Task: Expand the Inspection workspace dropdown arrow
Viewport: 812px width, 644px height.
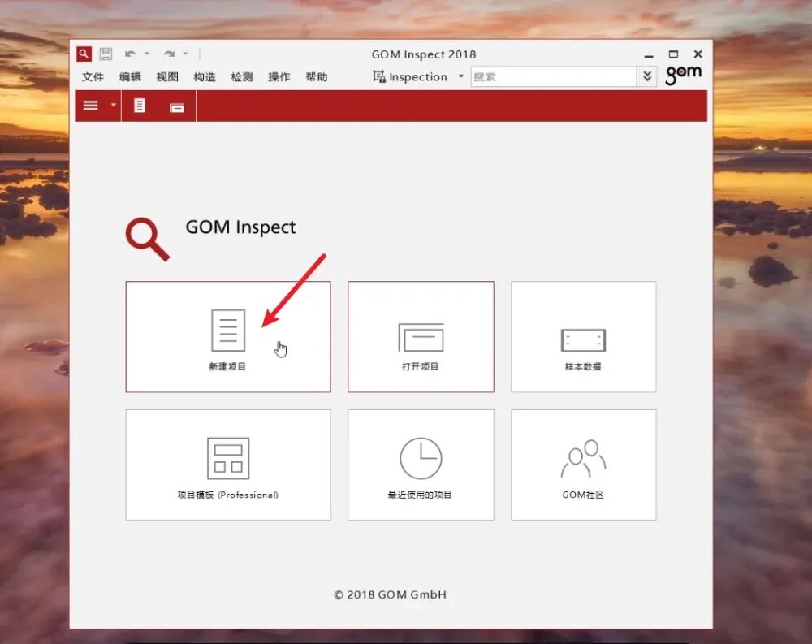Action: (460, 76)
